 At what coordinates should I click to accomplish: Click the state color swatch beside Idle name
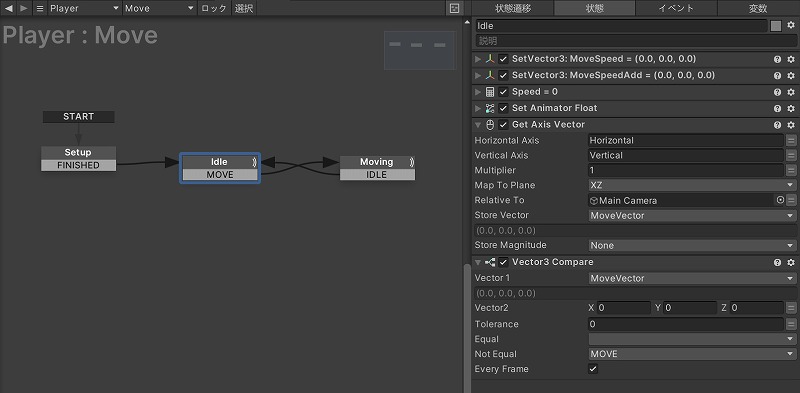[776, 26]
